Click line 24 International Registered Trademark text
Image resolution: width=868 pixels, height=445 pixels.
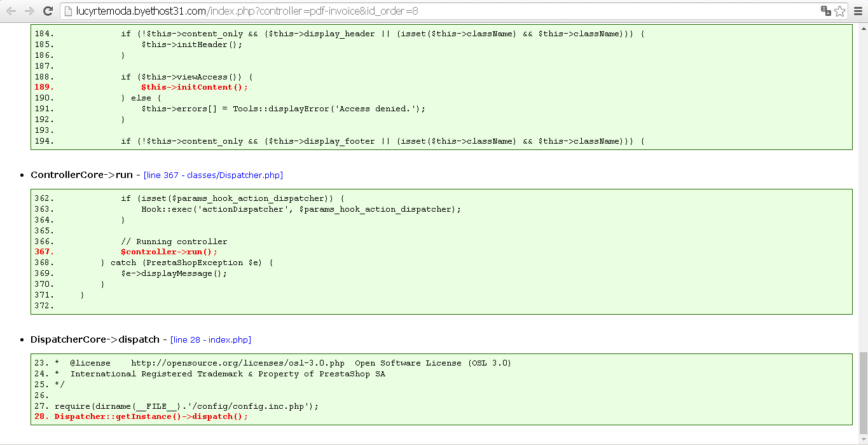point(220,374)
